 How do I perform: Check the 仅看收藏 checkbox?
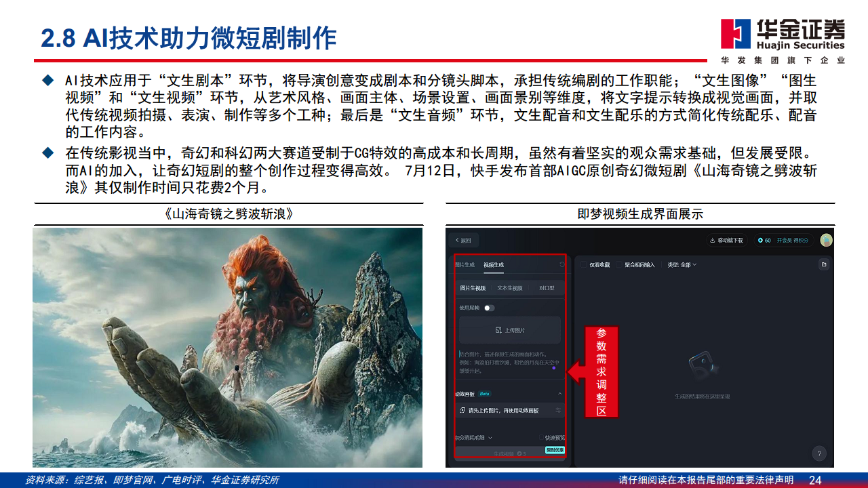coord(584,264)
